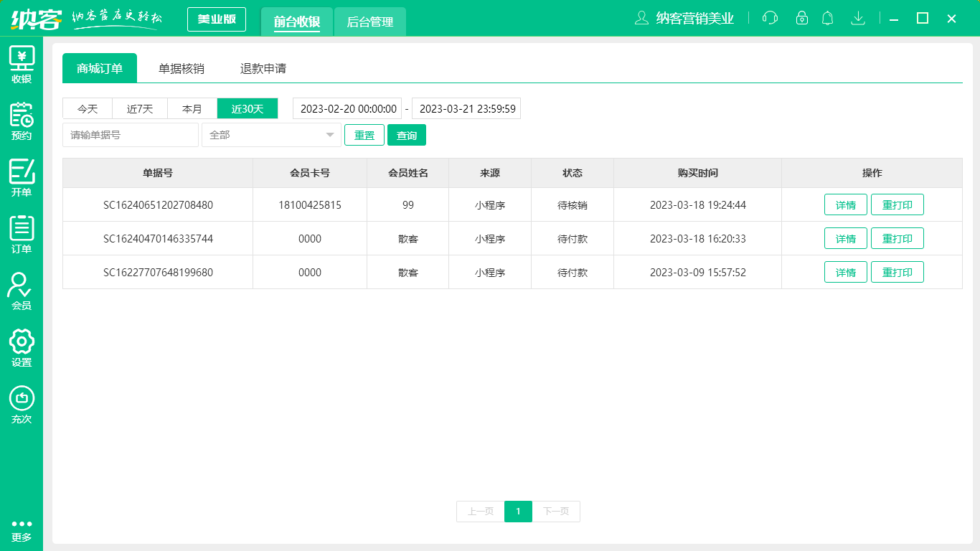Filter orders by 本月
Screen dimensions: 980x551
[x=192, y=108]
